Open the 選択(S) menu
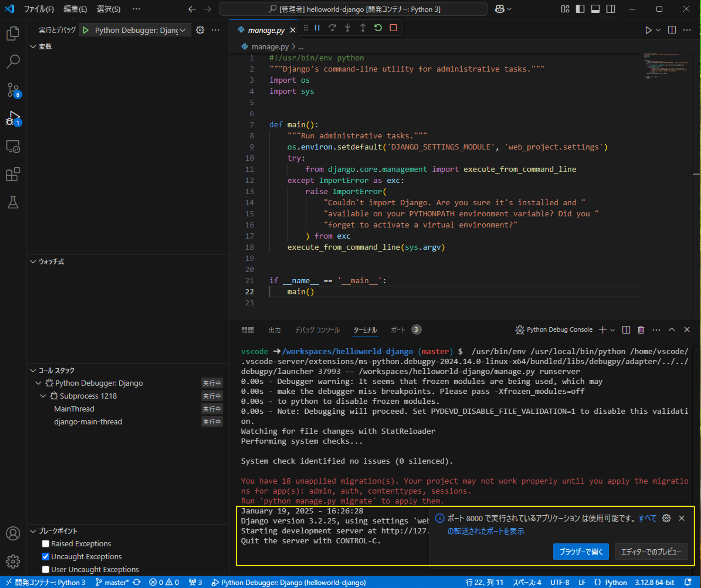701x588 pixels. pyautogui.click(x=109, y=9)
